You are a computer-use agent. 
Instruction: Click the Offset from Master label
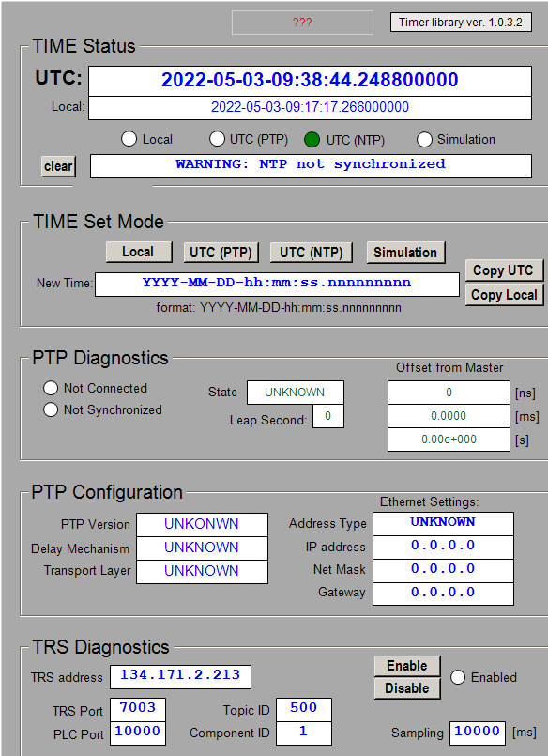pos(449,368)
